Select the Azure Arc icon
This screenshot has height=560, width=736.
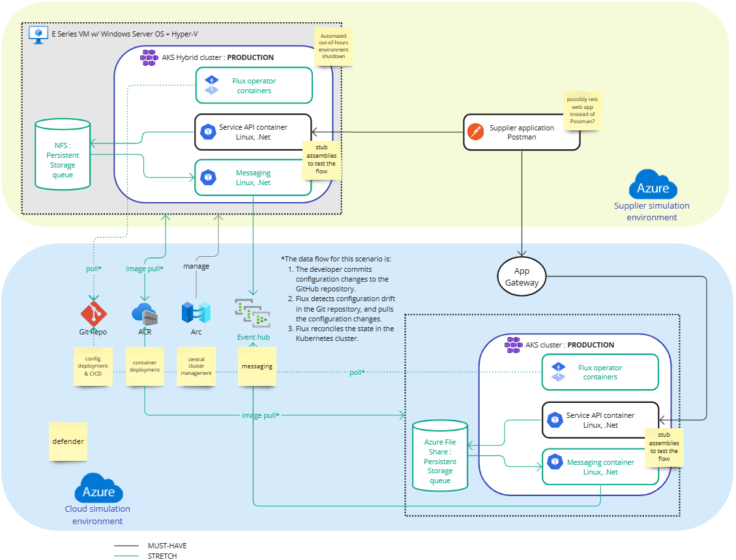coord(196,314)
